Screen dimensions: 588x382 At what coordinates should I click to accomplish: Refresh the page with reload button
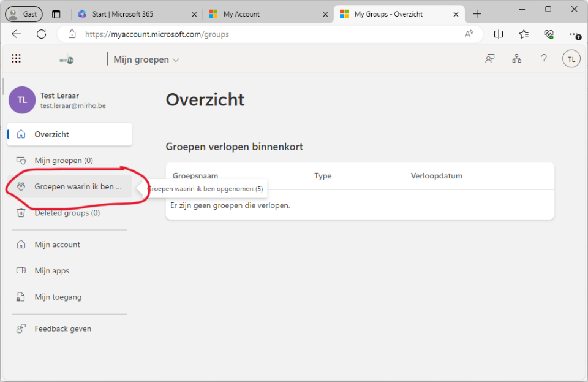click(x=42, y=34)
